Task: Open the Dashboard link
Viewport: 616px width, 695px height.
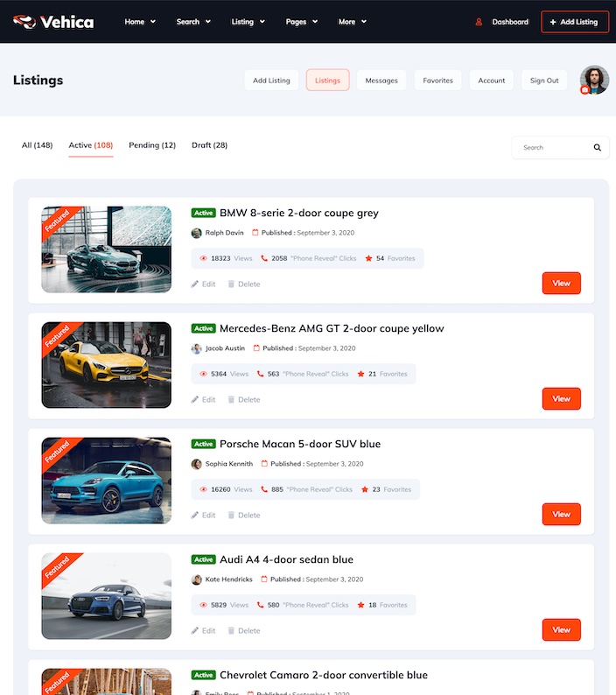Action: click(x=510, y=22)
